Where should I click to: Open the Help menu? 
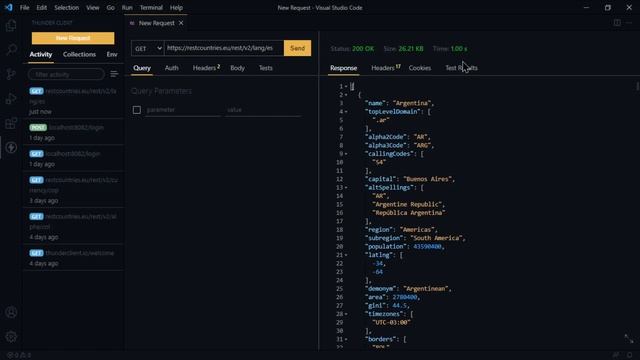point(176,7)
